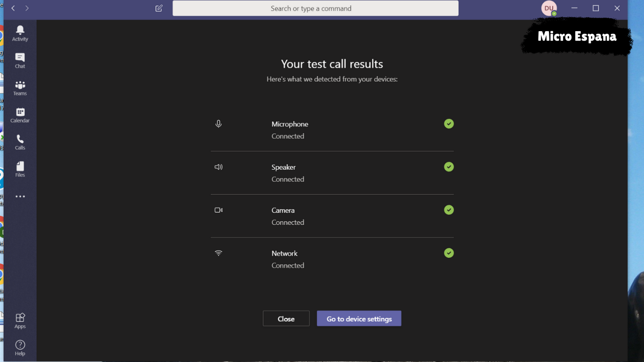Click the Microphone green check mark
The width and height of the screenshot is (644, 362).
tap(449, 124)
